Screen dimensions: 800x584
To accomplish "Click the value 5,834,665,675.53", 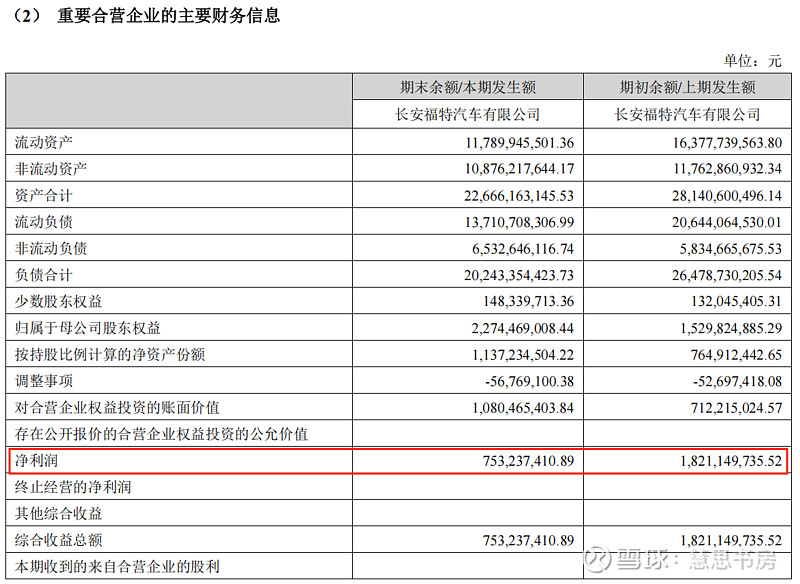I will 731,249.
